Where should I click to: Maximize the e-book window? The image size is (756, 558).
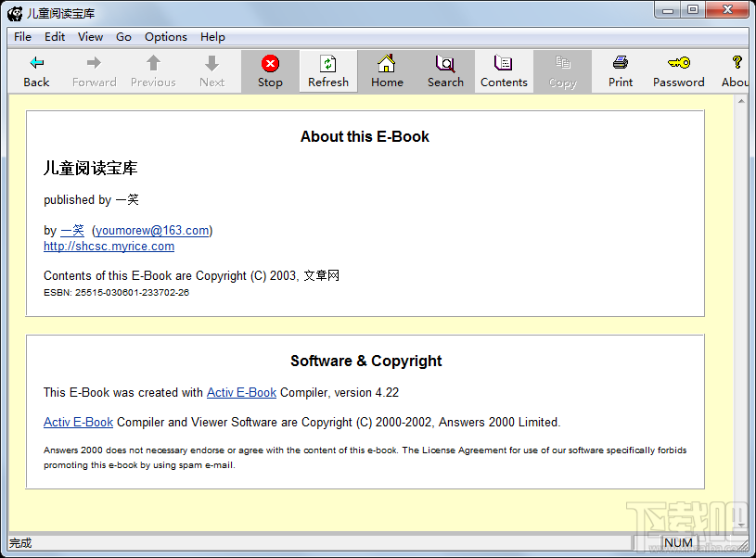(x=693, y=10)
